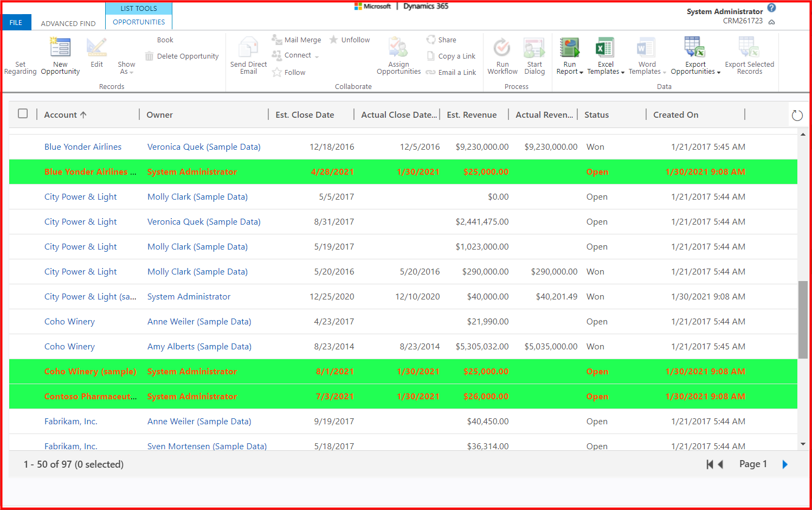Screen dimensions: 812x510
Task: Sort by the Actual Revenue column header
Action: click(x=544, y=115)
